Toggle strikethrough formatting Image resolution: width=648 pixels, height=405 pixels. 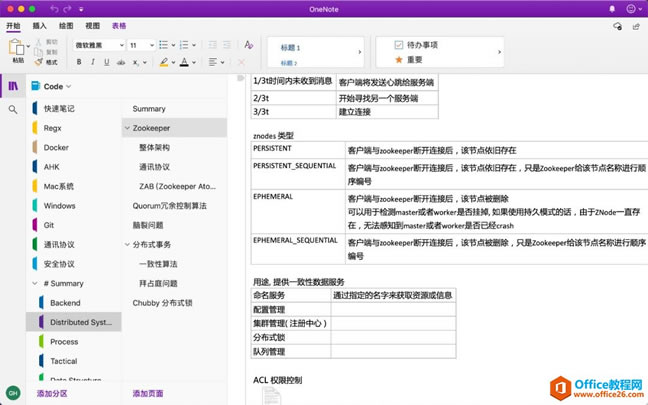pyautogui.click(x=121, y=62)
